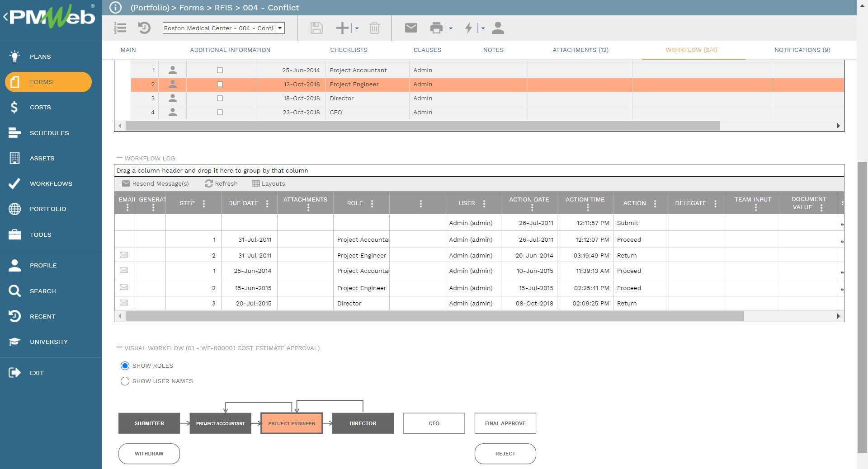The image size is (868, 469).
Task: Select the Workflows sidebar icon
Action: click(15, 183)
